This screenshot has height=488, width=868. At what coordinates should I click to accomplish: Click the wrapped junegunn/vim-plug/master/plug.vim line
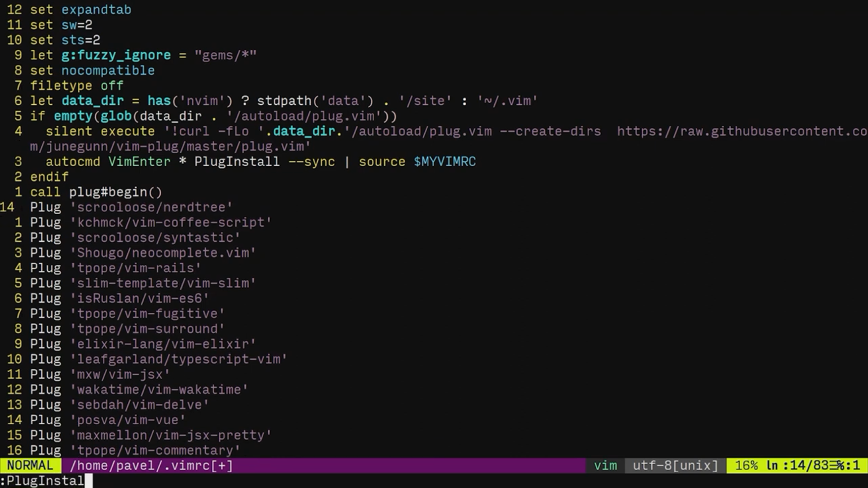(x=170, y=147)
